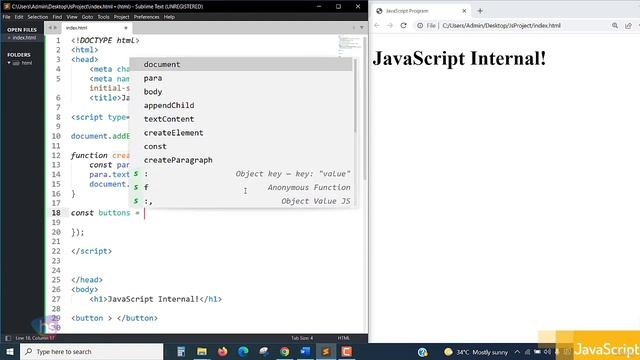Close the index.html editor tab

coord(126,28)
